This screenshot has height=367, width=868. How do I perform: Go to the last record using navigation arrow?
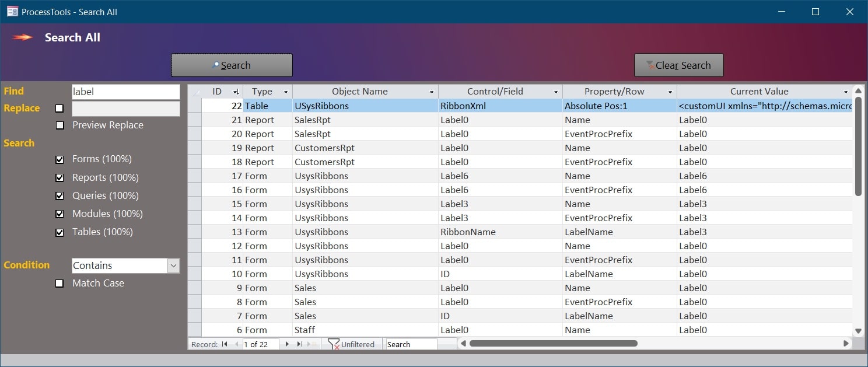click(300, 344)
